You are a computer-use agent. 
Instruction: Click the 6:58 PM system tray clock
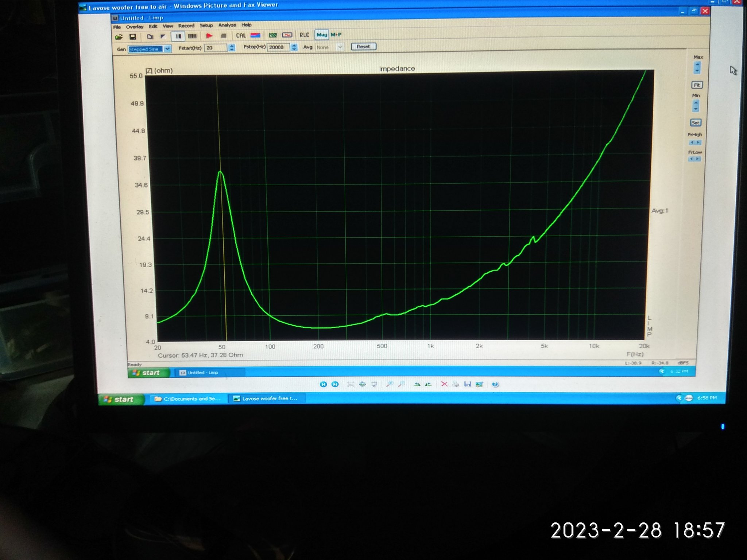pos(707,398)
